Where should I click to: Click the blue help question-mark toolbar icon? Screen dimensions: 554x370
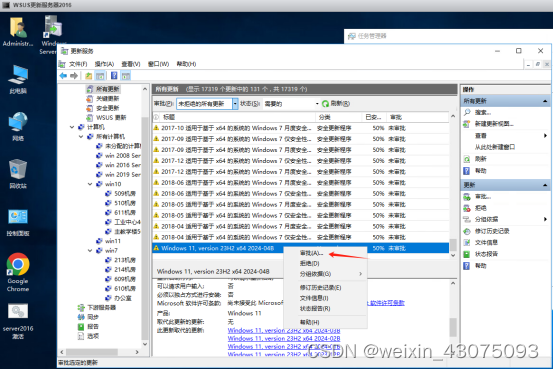coord(114,76)
